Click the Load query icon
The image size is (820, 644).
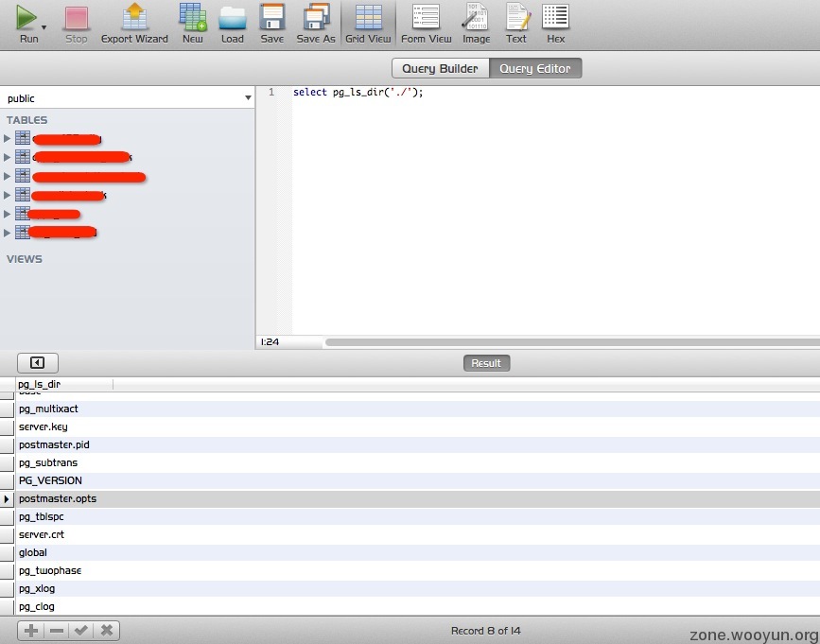coord(232,23)
